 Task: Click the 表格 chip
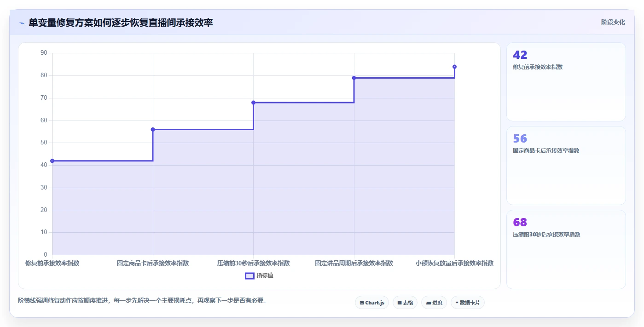[x=405, y=303]
